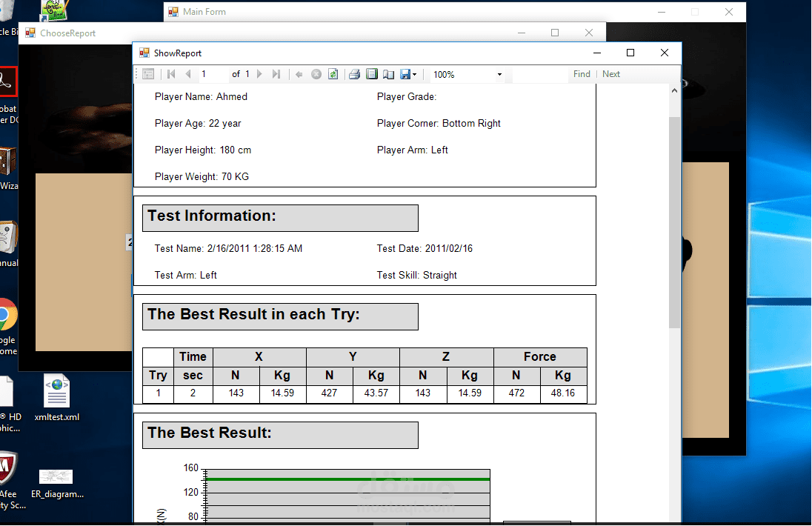Click the 43.57 Y Kg cell

coord(376,393)
